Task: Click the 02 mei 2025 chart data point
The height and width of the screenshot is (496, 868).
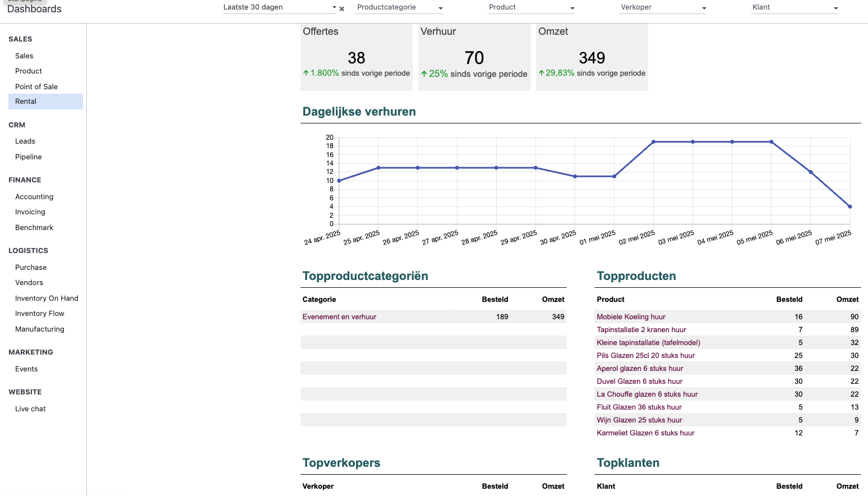Action: point(654,142)
